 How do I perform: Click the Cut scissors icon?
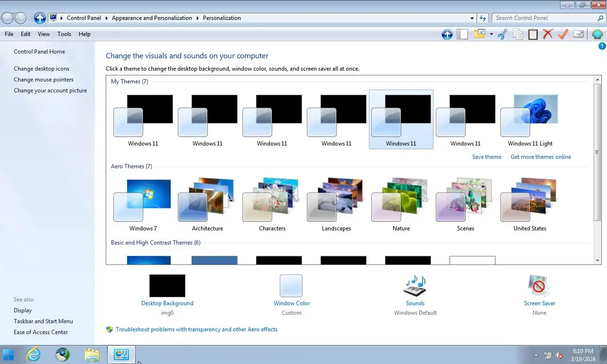[x=503, y=34]
